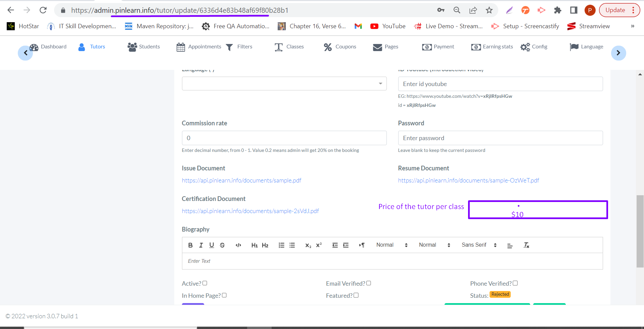Screen dimensions: 644x329
Task: Open Pages menu item
Action: coord(385,47)
